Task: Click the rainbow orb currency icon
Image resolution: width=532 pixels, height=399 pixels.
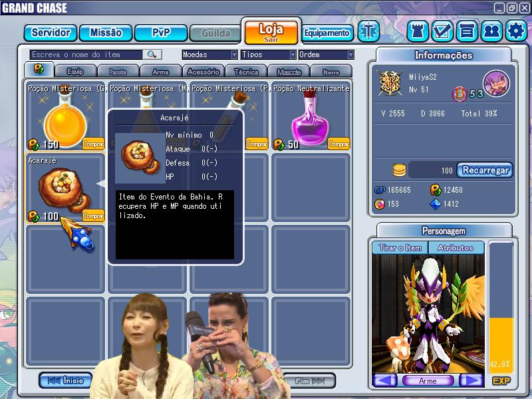Action: coord(380,204)
